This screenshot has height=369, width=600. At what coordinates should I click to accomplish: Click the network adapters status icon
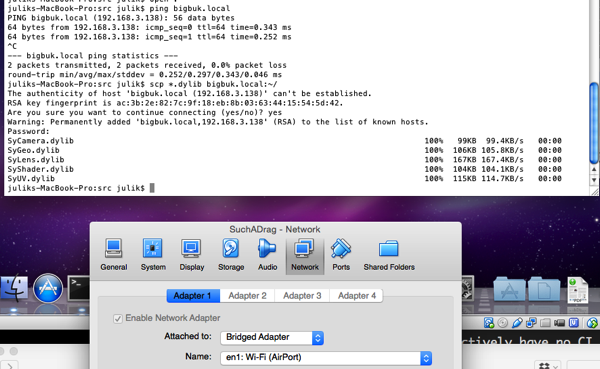[x=531, y=323]
